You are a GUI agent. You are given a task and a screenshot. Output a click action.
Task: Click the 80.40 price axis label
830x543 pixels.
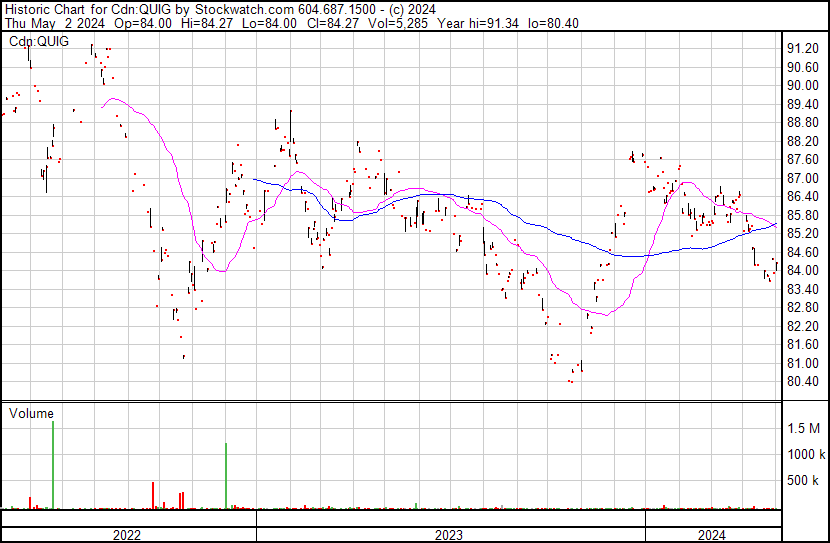[803, 382]
